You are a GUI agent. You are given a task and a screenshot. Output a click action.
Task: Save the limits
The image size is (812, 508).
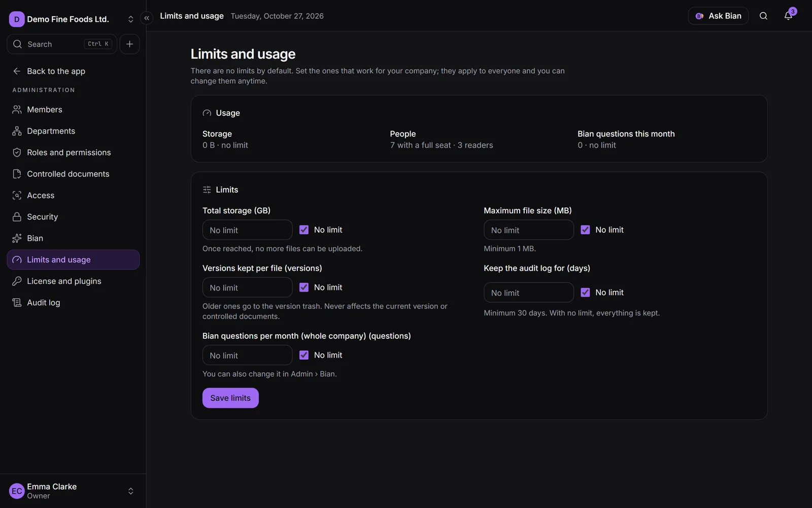click(x=230, y=398)
